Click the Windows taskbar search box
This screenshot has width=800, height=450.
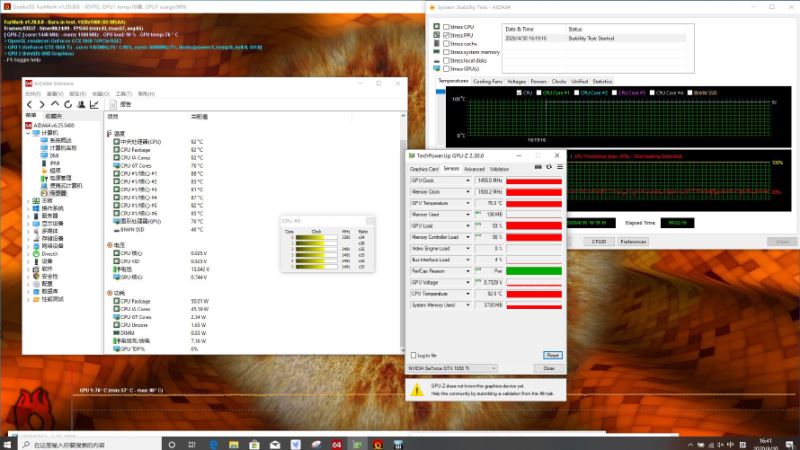pos(90,445)
